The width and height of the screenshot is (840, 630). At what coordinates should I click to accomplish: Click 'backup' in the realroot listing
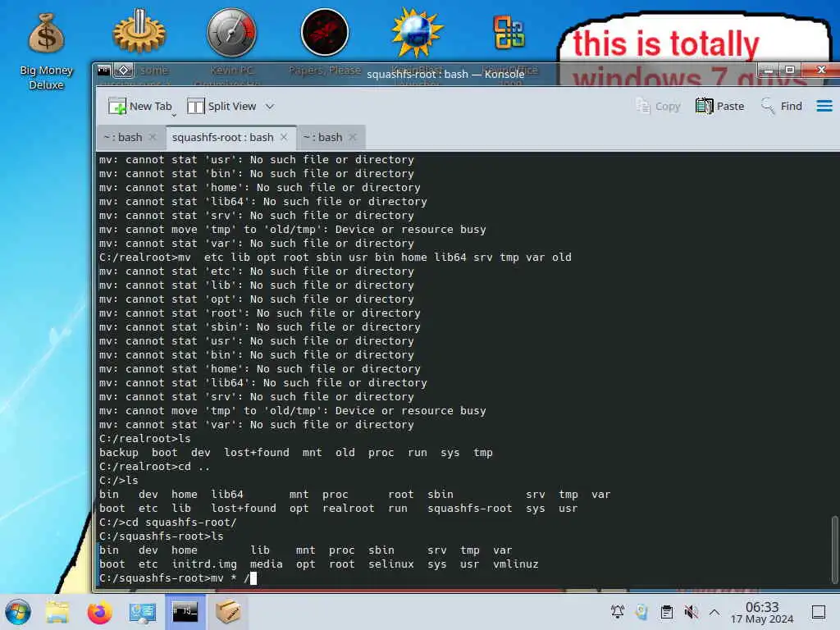[x=118, y=453]
